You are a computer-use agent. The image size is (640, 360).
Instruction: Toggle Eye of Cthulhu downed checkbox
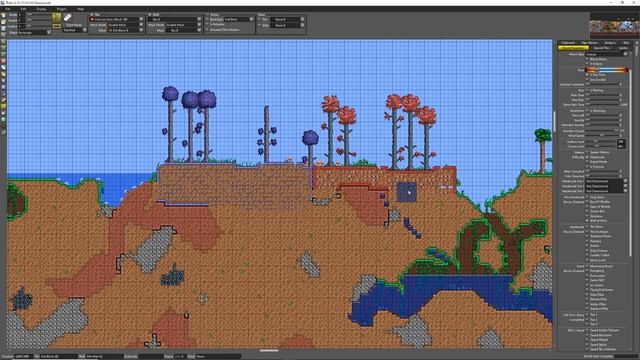587,202
